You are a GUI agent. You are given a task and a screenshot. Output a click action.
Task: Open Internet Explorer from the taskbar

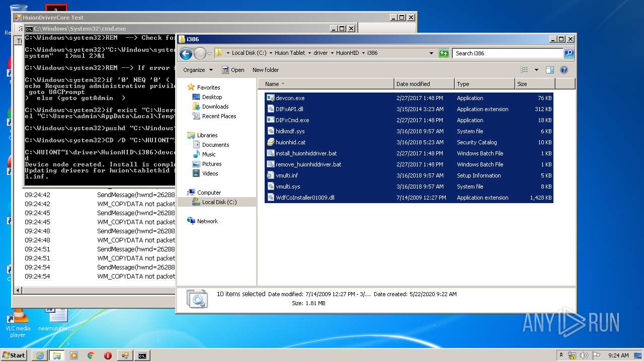click(40, 355)
